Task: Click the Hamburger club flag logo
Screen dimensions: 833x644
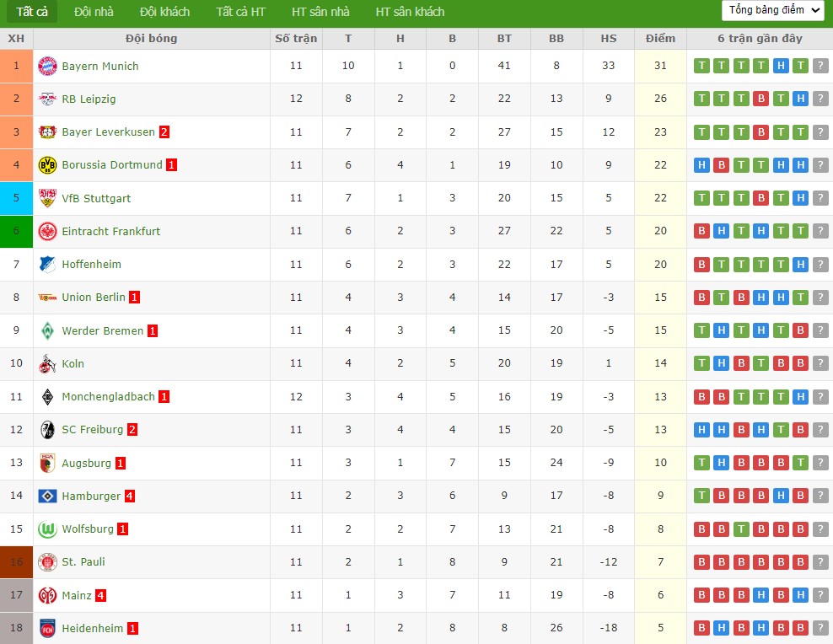Action: coord(47,496)
